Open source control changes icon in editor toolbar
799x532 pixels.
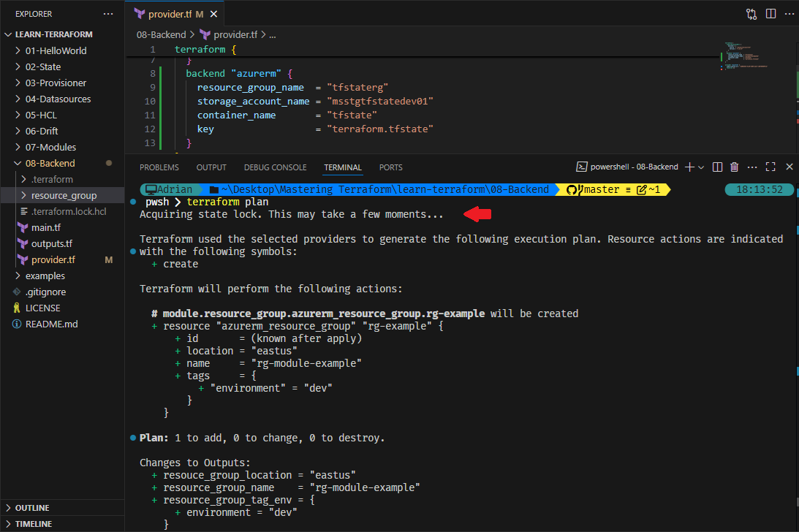click(x=751, y=15)
